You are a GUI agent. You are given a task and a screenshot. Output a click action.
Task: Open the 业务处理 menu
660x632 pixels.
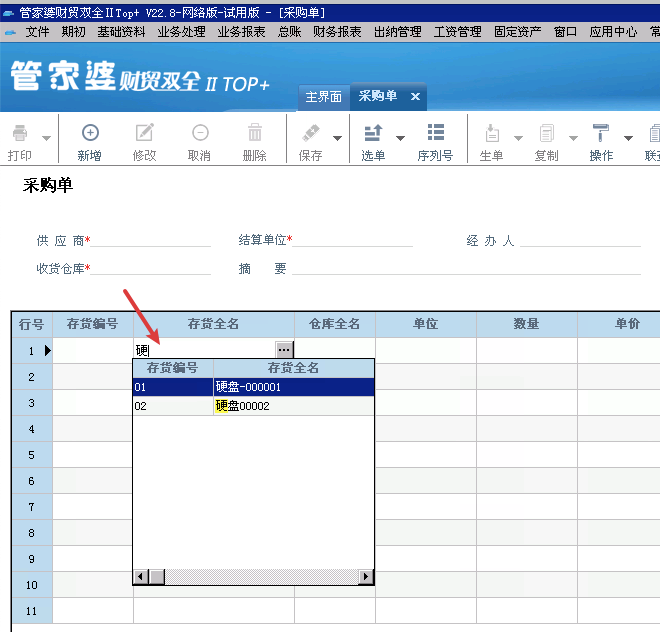click(x=181, y=32)
